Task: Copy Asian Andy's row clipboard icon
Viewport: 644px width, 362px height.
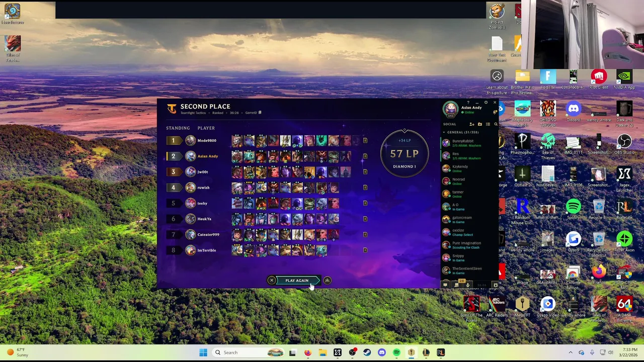Action: coord(365,156)
